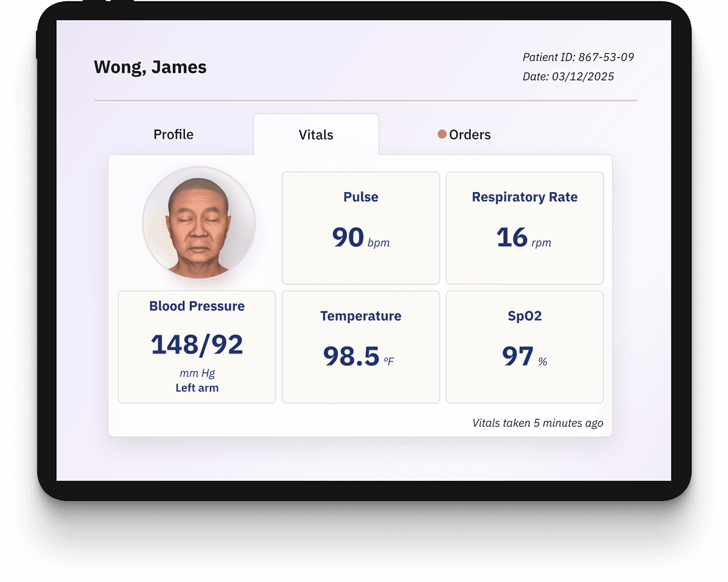Viewport: 728px width, 582px height.
Task: Select the 97 % SpO2 value
Action: tap(524, 356)
